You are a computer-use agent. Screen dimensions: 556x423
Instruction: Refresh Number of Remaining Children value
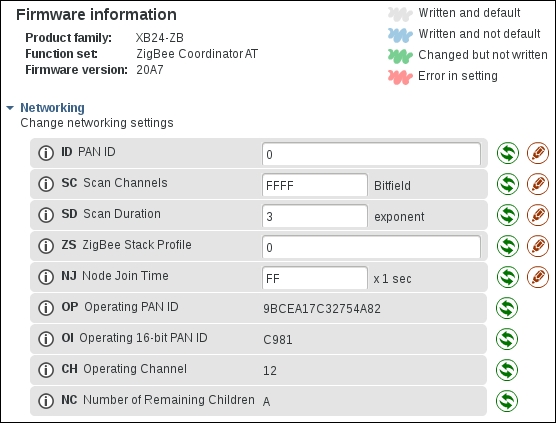[x=507, y=401]
